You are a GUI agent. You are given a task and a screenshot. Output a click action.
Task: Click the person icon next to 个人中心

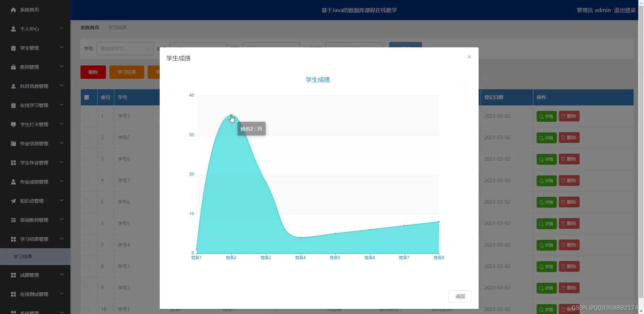(13, 29)
